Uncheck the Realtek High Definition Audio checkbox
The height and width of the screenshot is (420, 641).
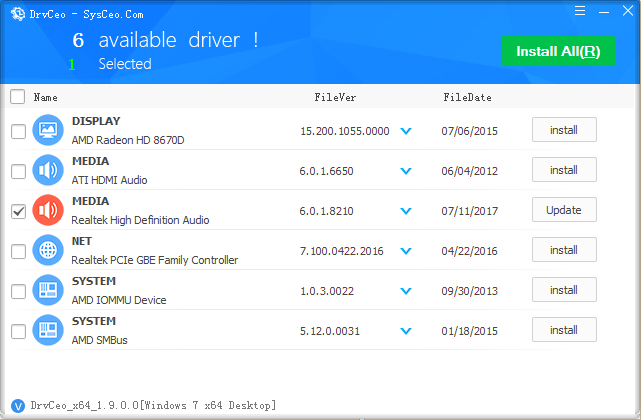pyautogui.click(x=18, y=211)
